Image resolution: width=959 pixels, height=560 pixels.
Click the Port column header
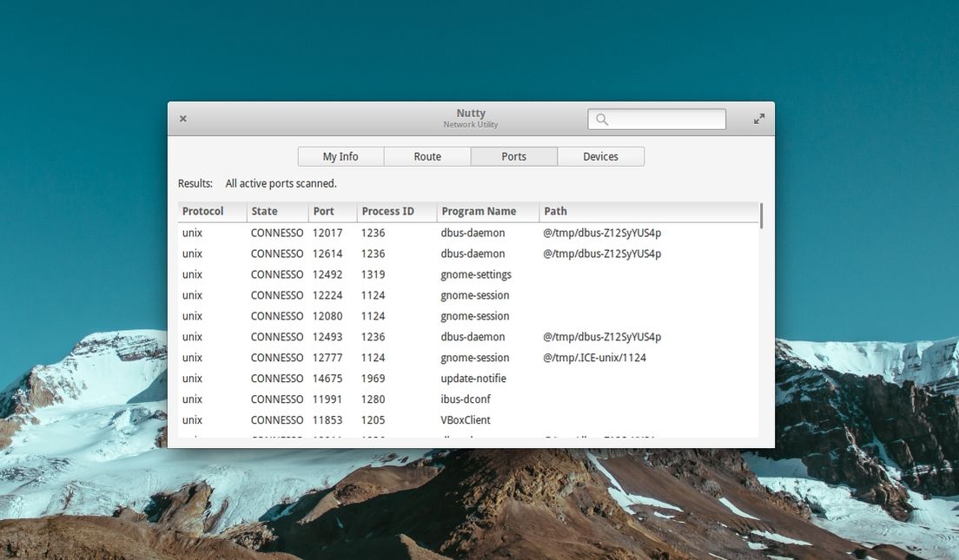[x=324, y=212]
